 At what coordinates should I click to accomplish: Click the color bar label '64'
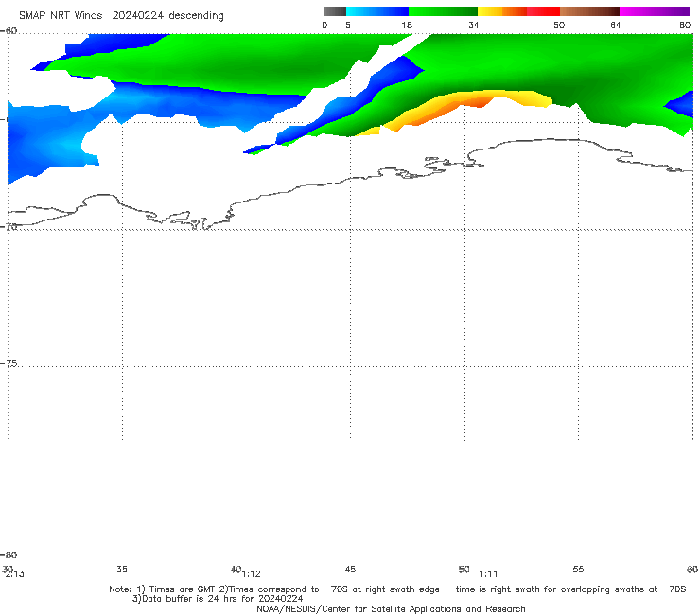click(x=616, y=25)
